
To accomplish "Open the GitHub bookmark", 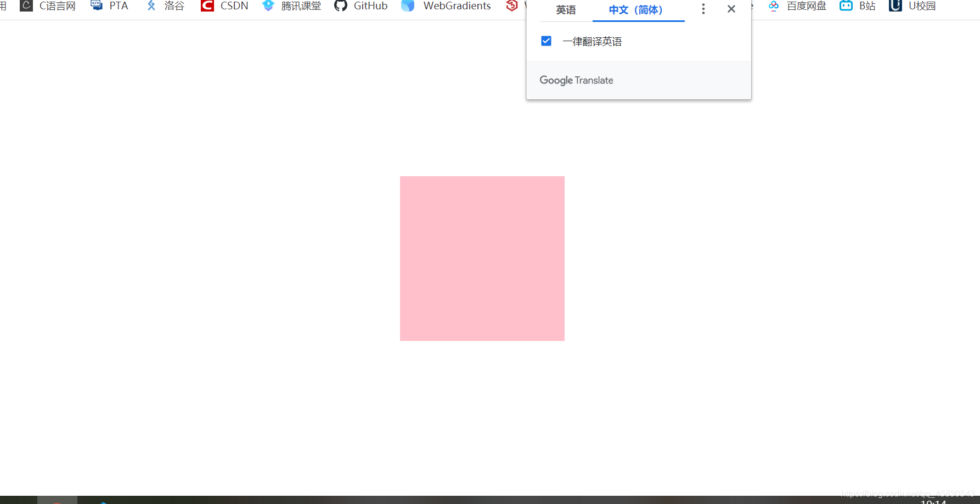I will tap(361, 6).
